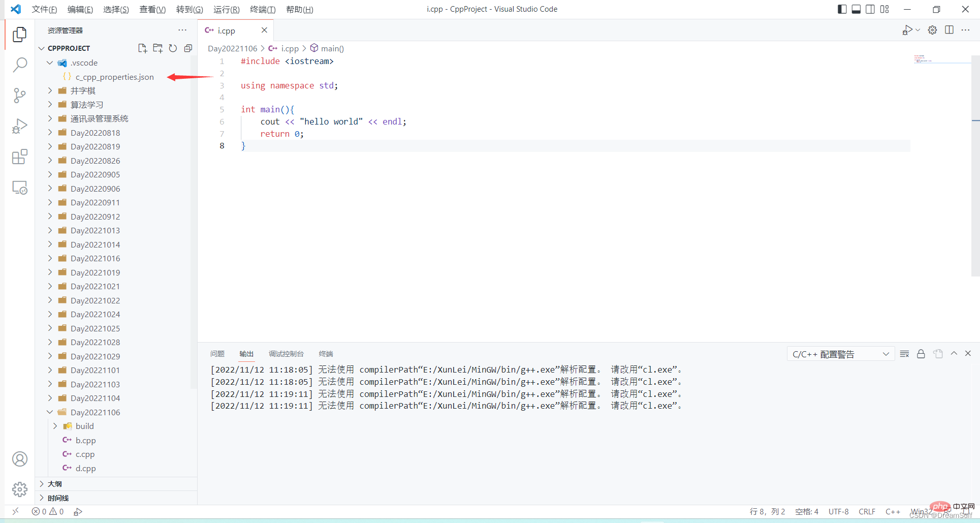The height and width of the screenshot is (523, 980).
Task: Toggle the bottom panel visibility
Action: pos(856,9)
